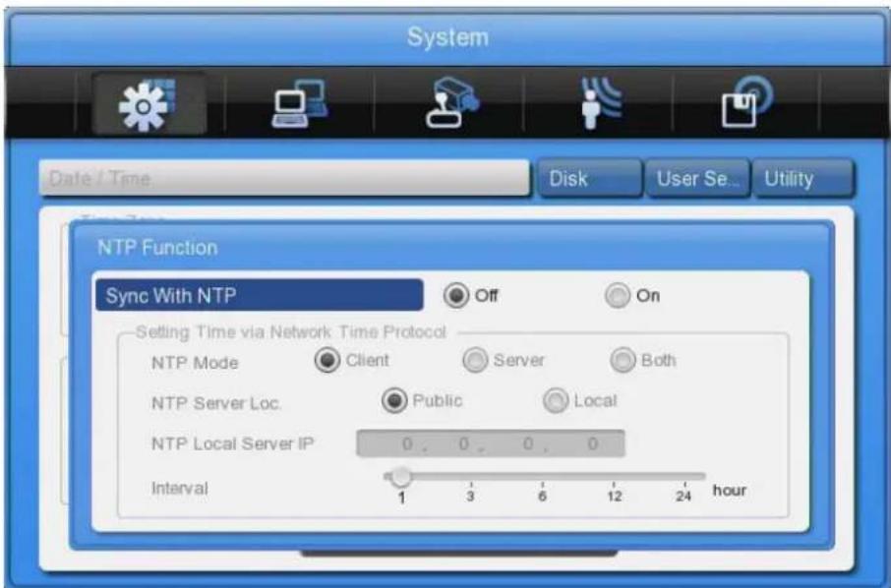Click the Interval slider handle

(401, 477)
